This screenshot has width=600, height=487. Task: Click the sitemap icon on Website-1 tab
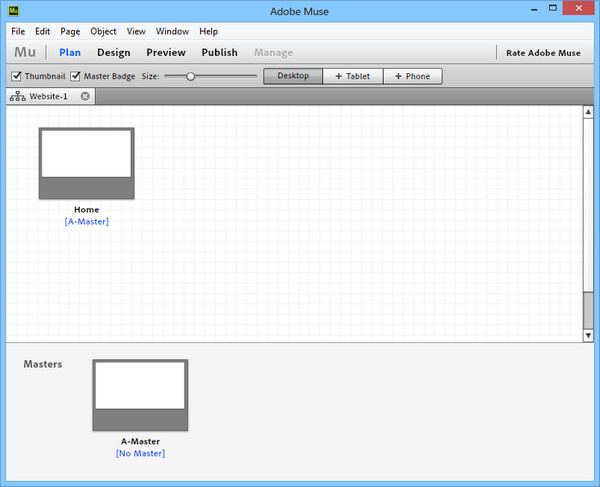tap(18, 97)
